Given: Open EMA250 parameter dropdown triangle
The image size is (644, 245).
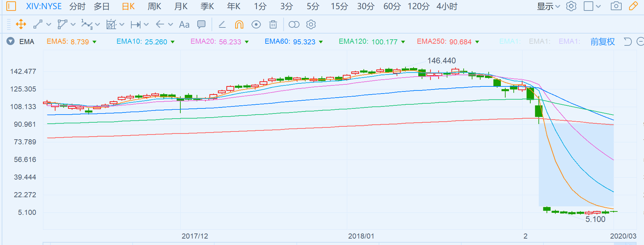Looking at the screenshot, I should [477, 42].
